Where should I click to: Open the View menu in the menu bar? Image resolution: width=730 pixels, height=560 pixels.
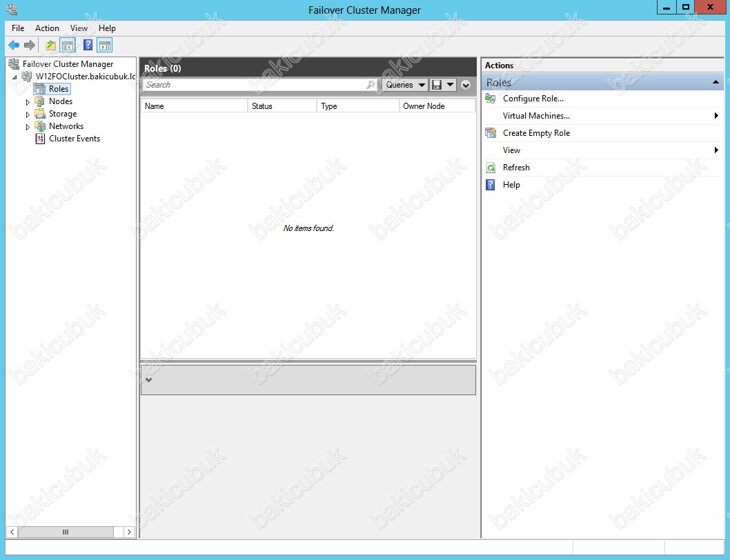click(x=79, y=28)
